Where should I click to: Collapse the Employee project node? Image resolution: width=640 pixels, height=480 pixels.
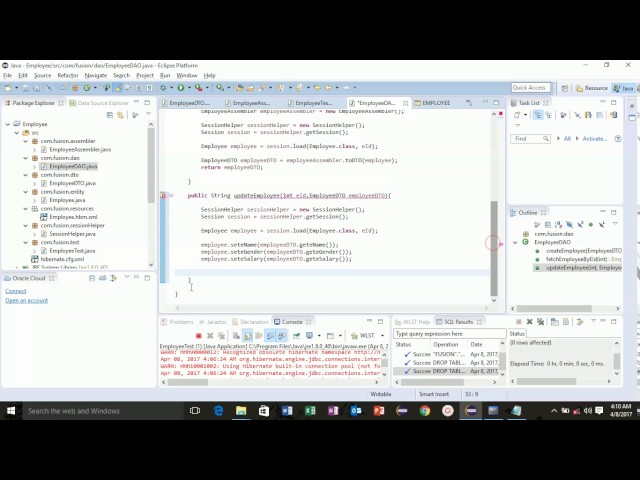8,124
